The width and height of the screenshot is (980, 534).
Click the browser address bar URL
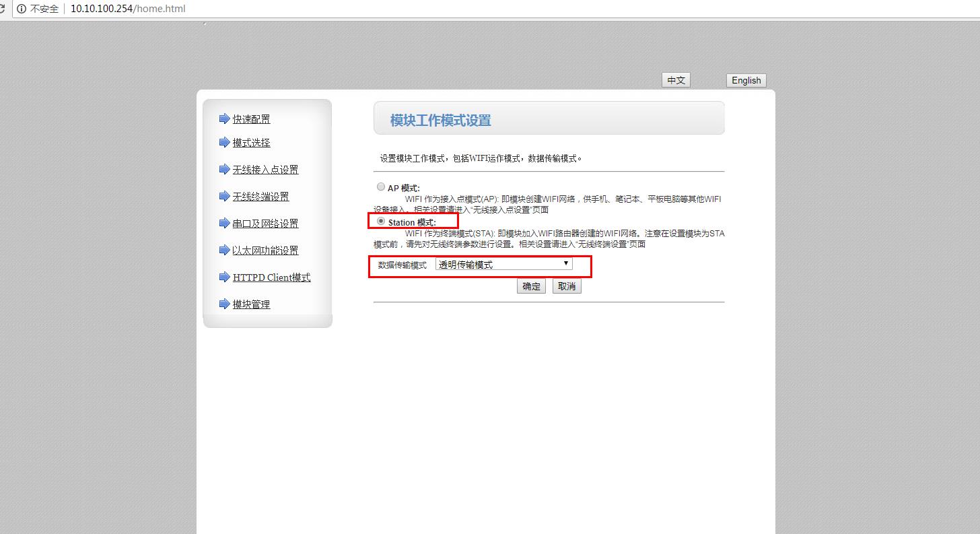point(128,9)
